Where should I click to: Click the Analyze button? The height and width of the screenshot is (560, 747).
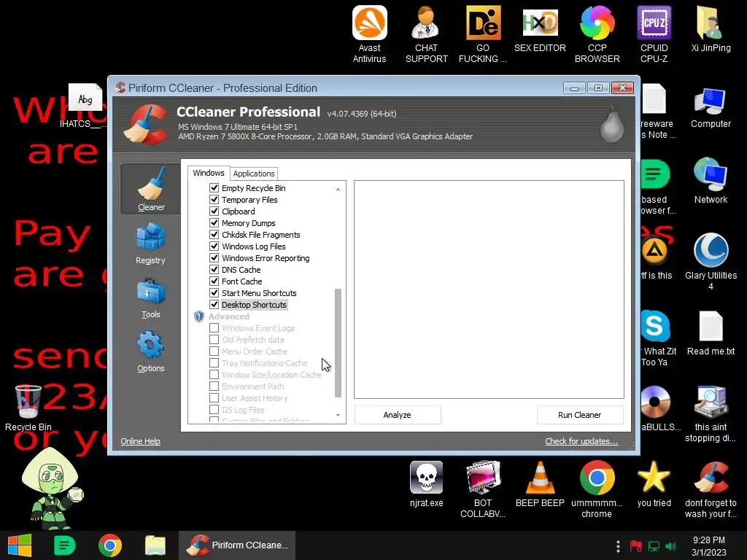coord(398,415)
